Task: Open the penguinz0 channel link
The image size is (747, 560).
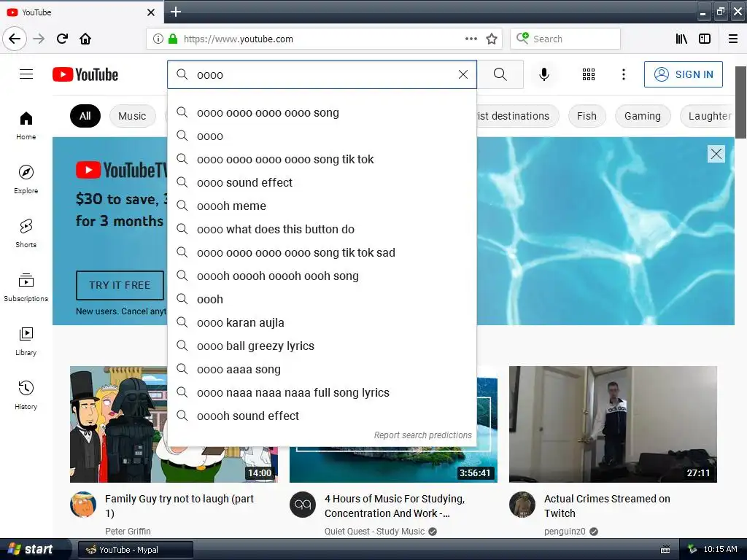Action: tap(565, 531)
